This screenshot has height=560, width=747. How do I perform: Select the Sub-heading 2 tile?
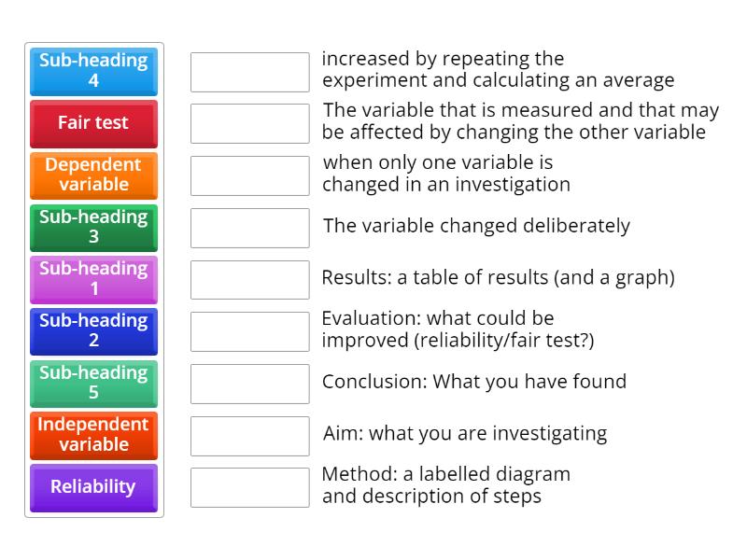point(93,331)
